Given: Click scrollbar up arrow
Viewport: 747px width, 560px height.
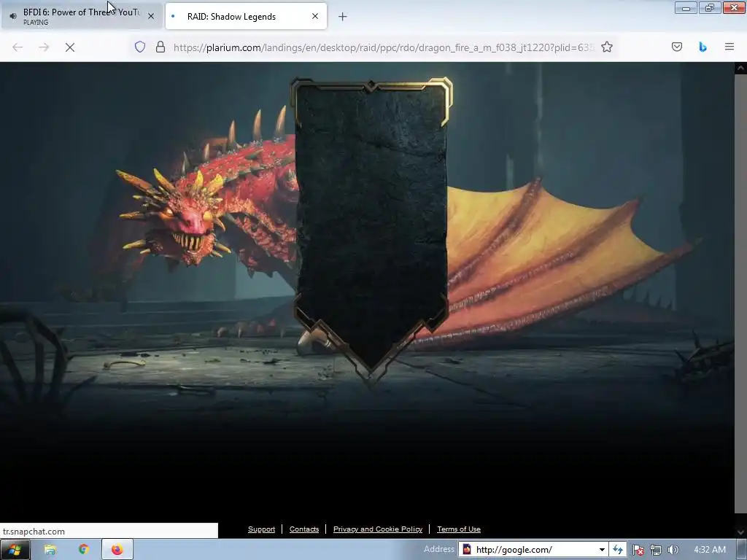Looking at the screenshot, I should point(740,68).
